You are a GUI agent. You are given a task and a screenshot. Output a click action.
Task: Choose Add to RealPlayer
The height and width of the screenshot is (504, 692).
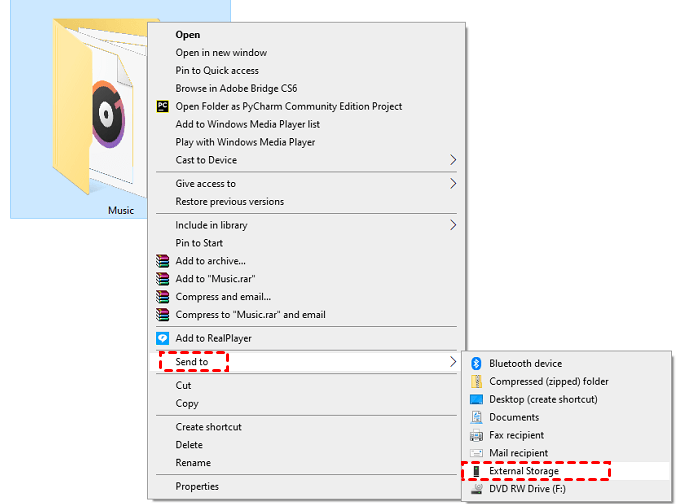[x=306, y=339]
